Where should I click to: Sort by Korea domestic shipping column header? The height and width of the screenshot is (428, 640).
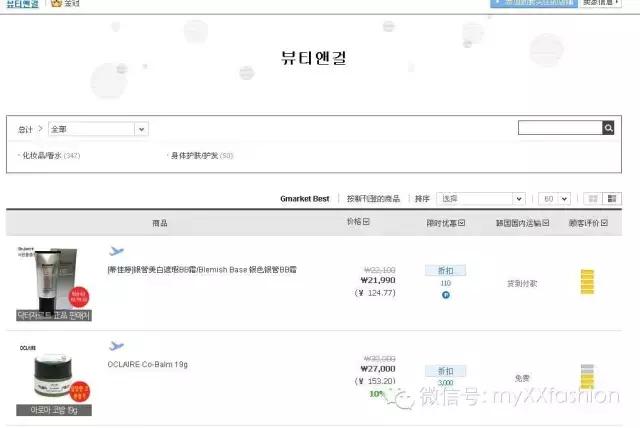pos(522,223)
